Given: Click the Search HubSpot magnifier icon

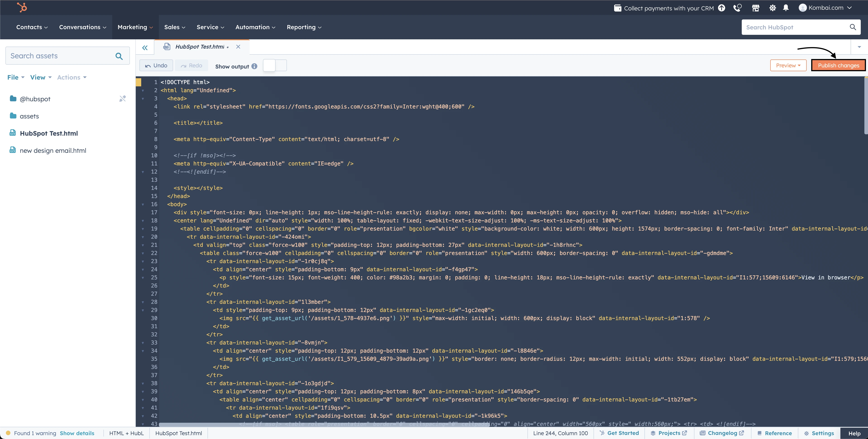Looking at the screenshot, I should tap(853, 27).
